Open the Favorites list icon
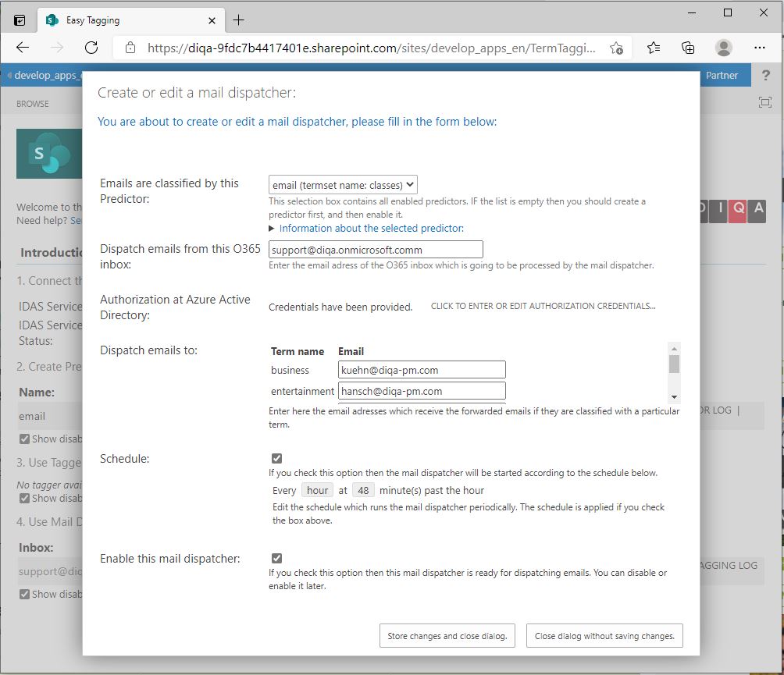The width and height of the screenshot is (784, 675). [654, 48]
